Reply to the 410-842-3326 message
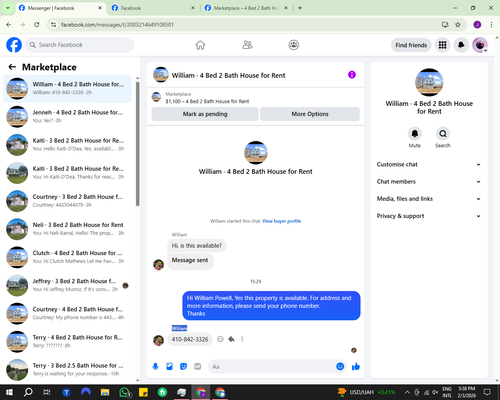 click(231, 339)
